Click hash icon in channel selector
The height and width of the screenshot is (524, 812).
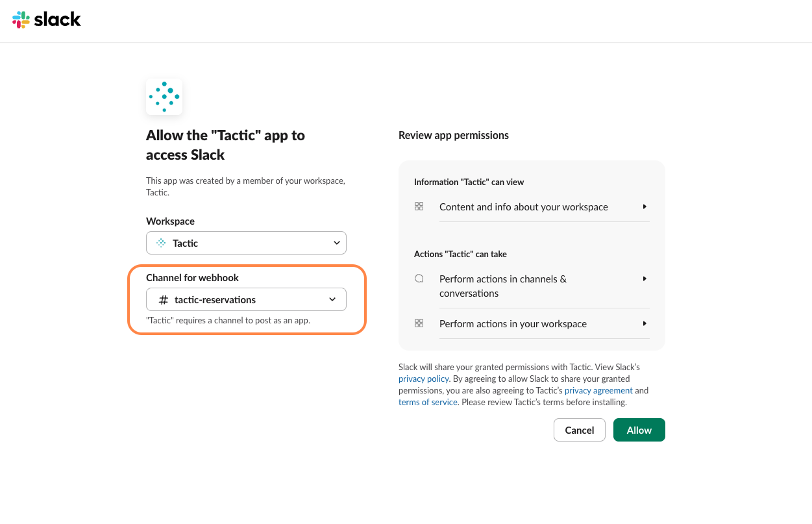[x=164, y=300]
